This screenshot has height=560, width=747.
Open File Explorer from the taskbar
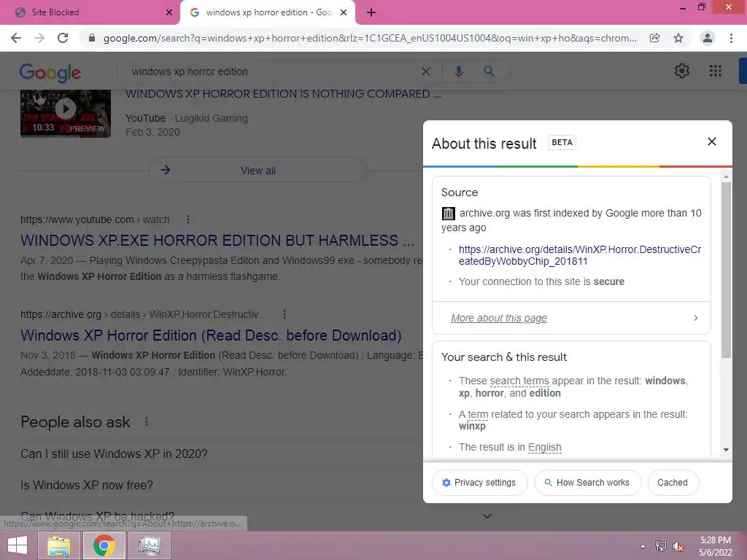[x=59, y=545]
